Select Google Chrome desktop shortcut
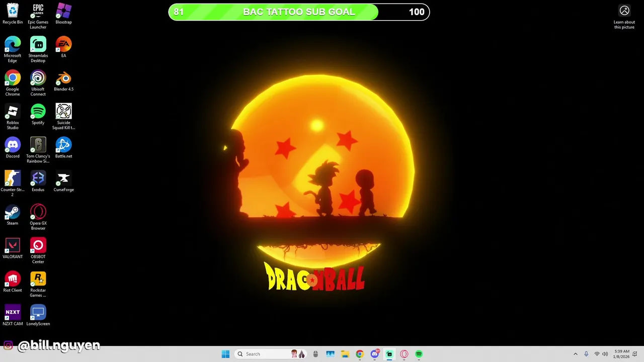 pos(13,83)
